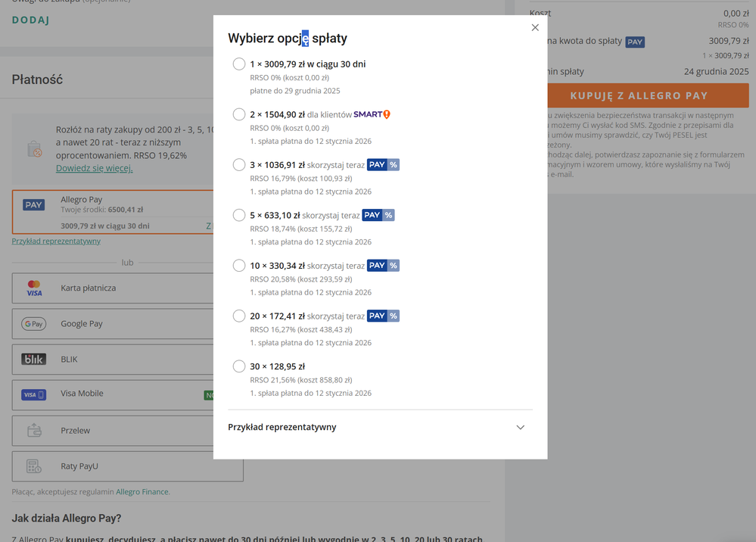Choose the 3 × 1036,91 zł installment plan
This screenshot has width=756, height=542.
pos(239,165)
